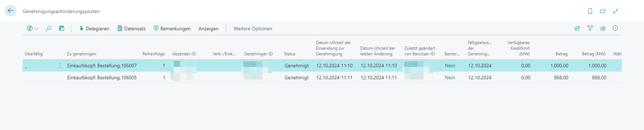The image size is (644, 130).
Task: Click the Betrag column header
Action: (x=561, y=54)
